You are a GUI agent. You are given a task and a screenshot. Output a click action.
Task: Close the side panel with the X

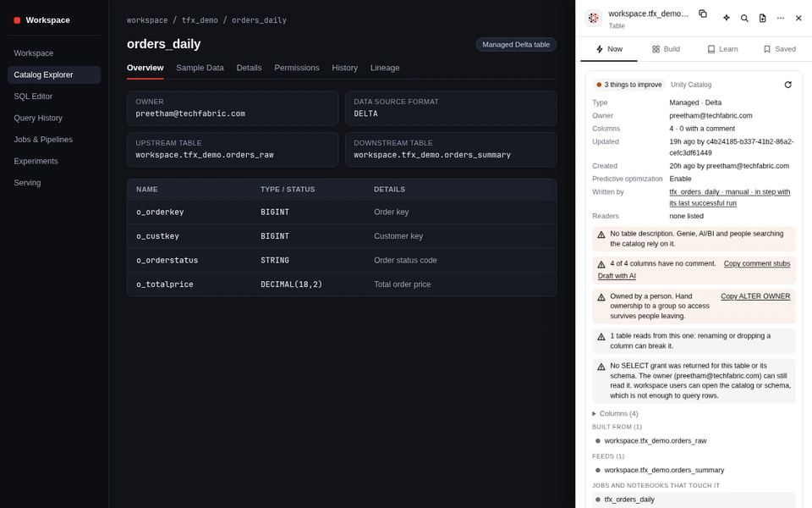tap(798, 18)
